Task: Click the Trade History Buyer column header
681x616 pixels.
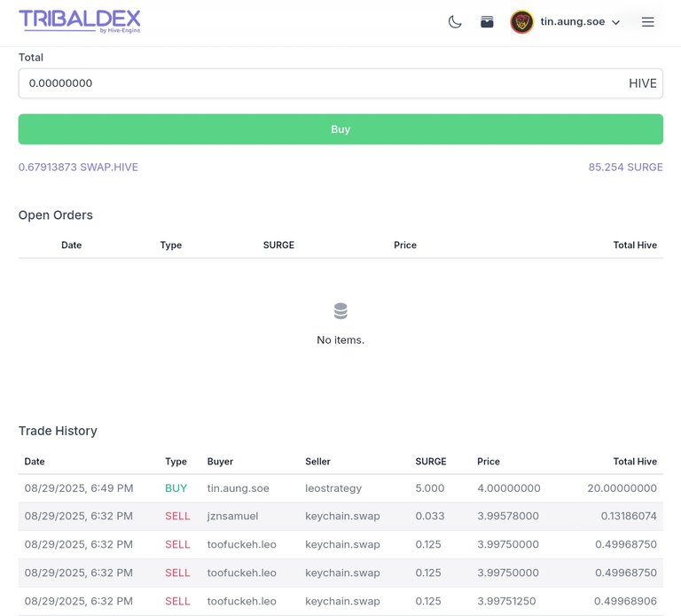Action: pyautogui.click(x=220, y=462)
